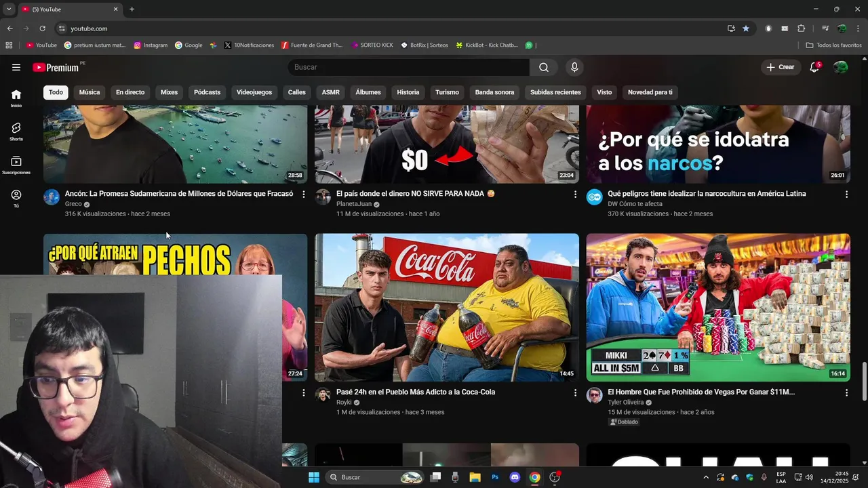Image resolution: width=868 pixels, height=488 pixels.
Task: Select the En directo filter chip
Action: point(130,92)
